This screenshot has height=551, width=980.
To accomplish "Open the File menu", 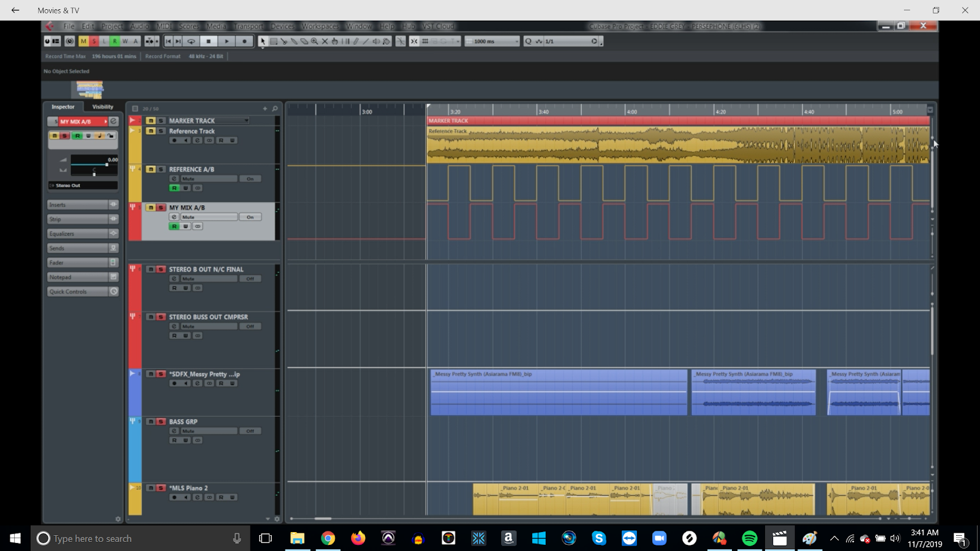I will pos(69,26).
